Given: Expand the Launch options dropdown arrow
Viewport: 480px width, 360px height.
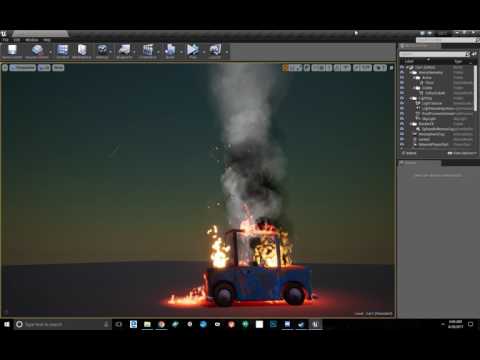Looking at the screenshot, I should [x=226, y=52].
